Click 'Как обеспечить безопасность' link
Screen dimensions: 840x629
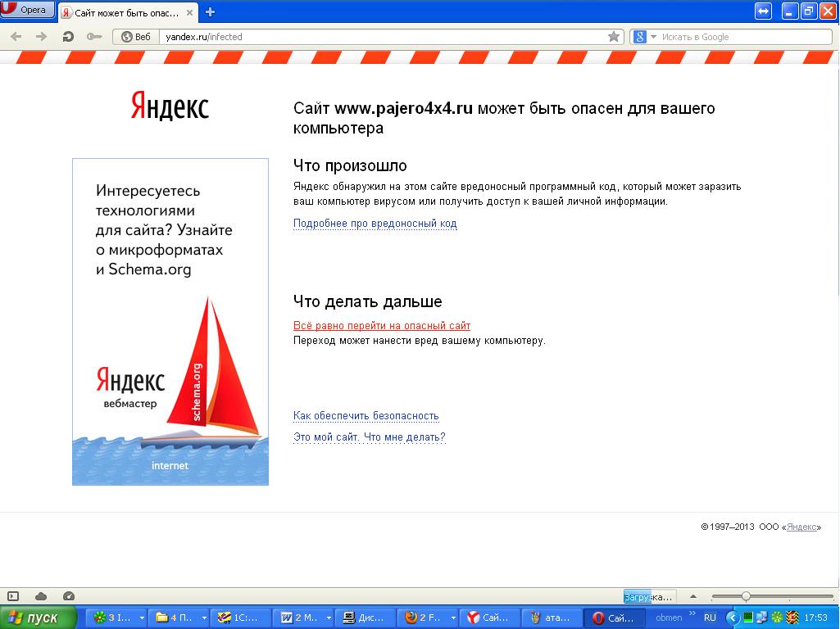click(366, 416)
